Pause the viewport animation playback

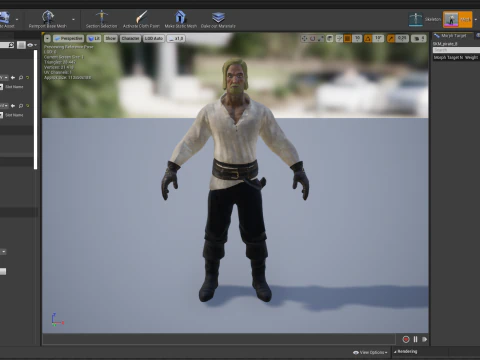click(415, 339)
